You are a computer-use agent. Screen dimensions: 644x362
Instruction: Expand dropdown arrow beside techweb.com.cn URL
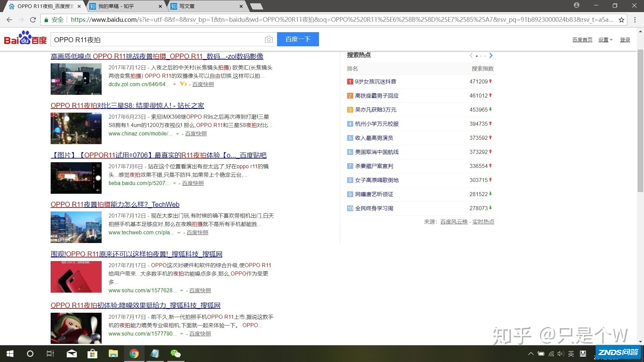point(179,233)
